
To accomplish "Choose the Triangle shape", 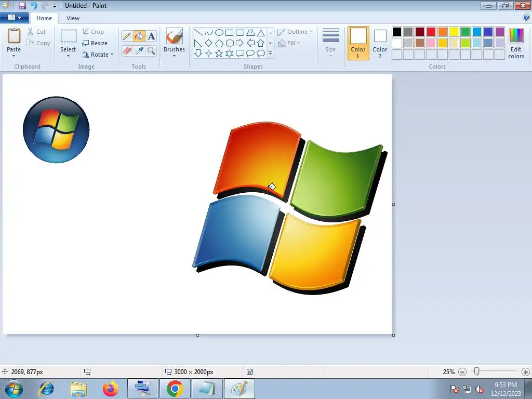I will point(261,33).
